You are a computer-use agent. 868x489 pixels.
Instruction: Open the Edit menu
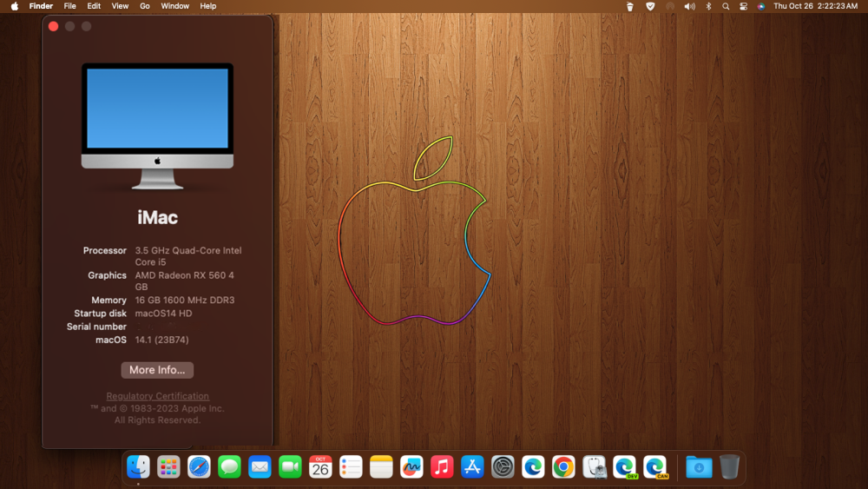[x=94, y=6]
